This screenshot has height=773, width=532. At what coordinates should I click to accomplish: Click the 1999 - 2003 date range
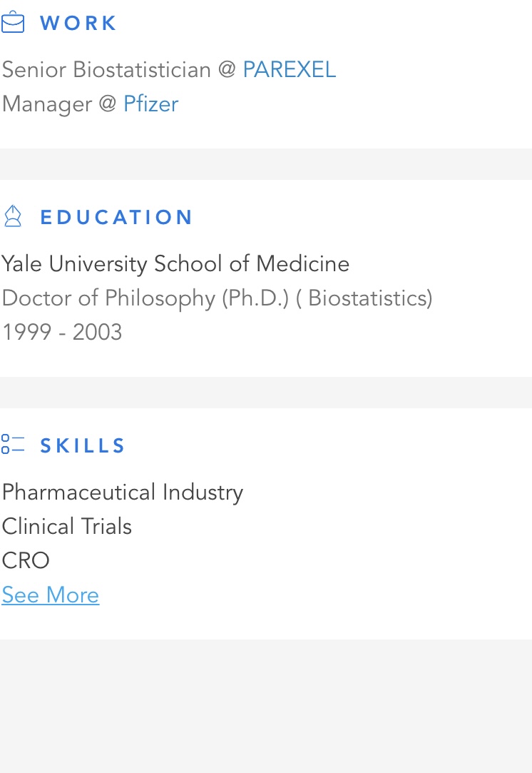(x=62, y=332)
